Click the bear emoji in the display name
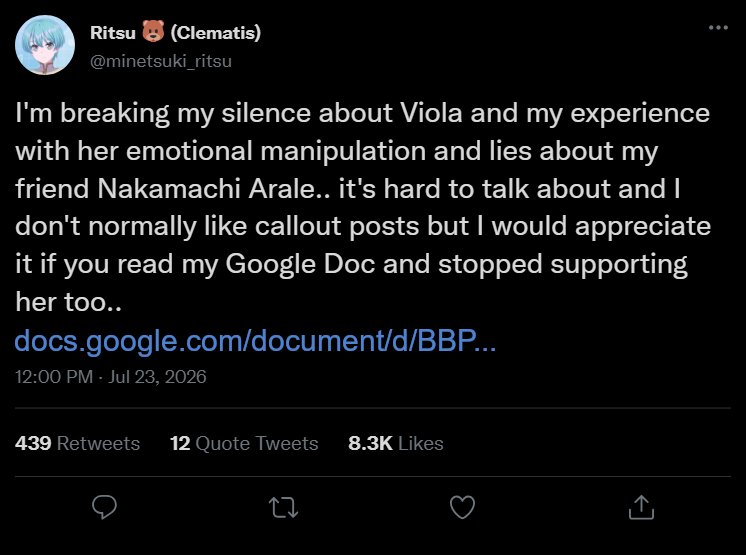Screen dimensions: 746x555 (153, 31)
